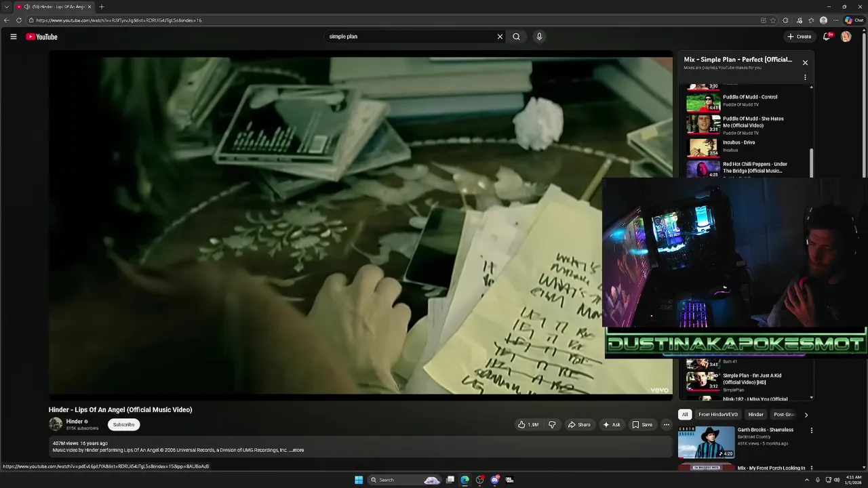
Task: Mute the tab via the speaker icon
Action: coord(26,7)
